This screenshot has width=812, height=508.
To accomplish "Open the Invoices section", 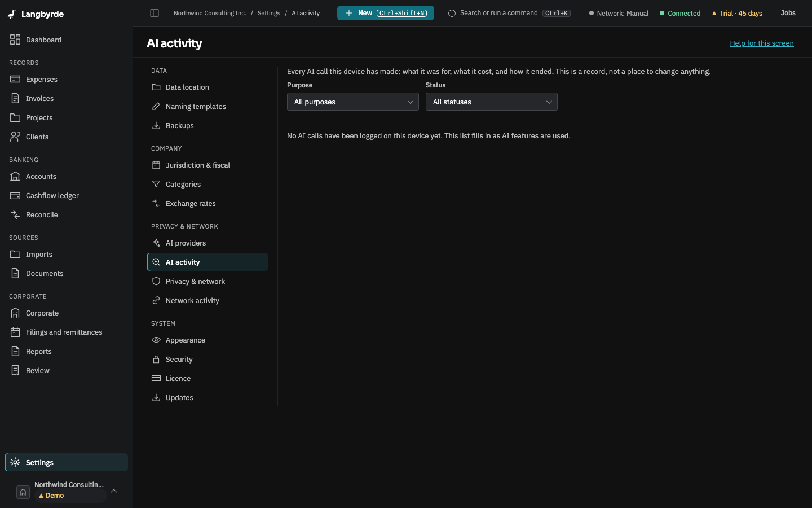I will [x=67, y=99].
